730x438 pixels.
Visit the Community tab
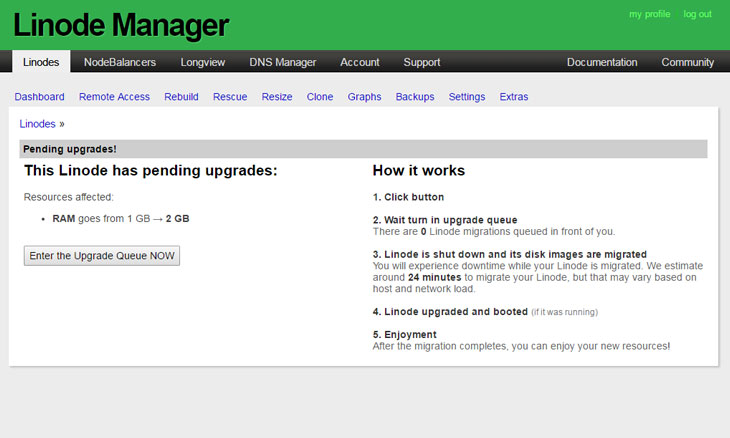point(688,62)
